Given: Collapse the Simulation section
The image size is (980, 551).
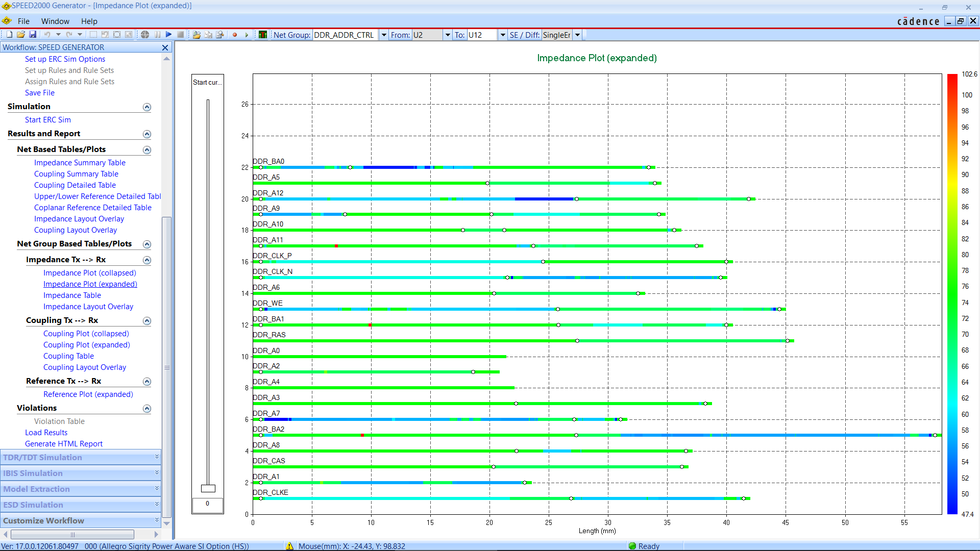Looking at the screenshot, I should click(147, 107).
